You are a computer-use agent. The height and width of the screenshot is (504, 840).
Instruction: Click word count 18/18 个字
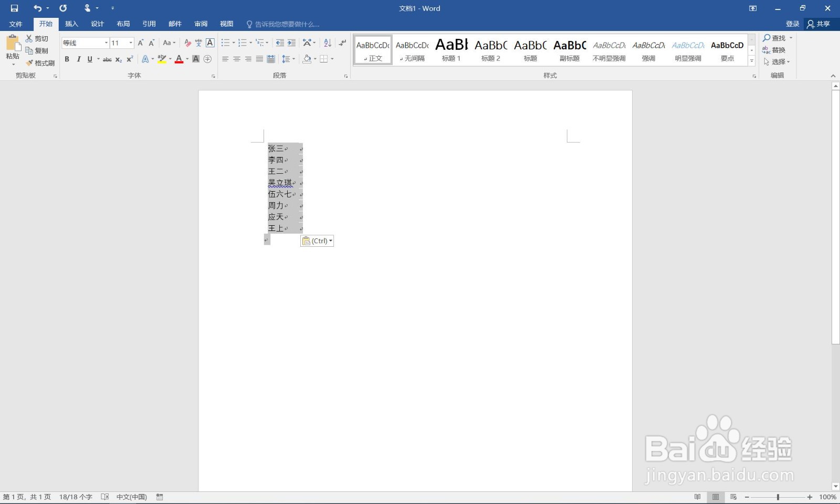click(76, 497)
